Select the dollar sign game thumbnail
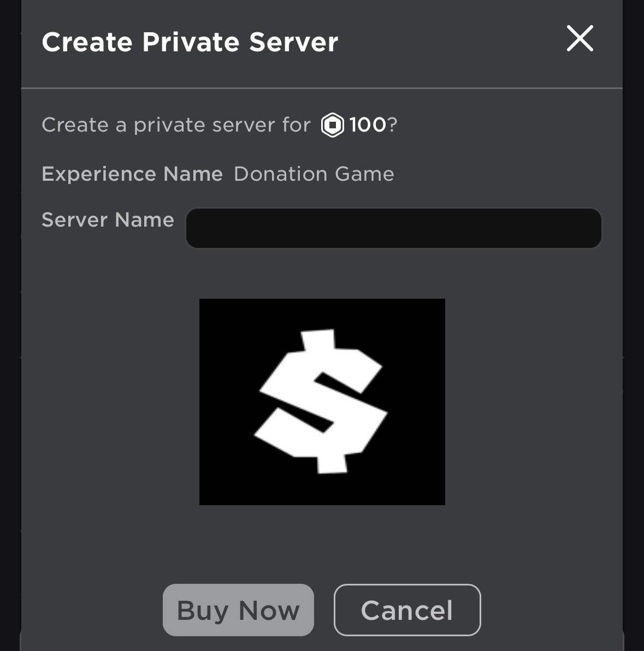The width and height of the screenshot is (644, 651). (322, 401)
